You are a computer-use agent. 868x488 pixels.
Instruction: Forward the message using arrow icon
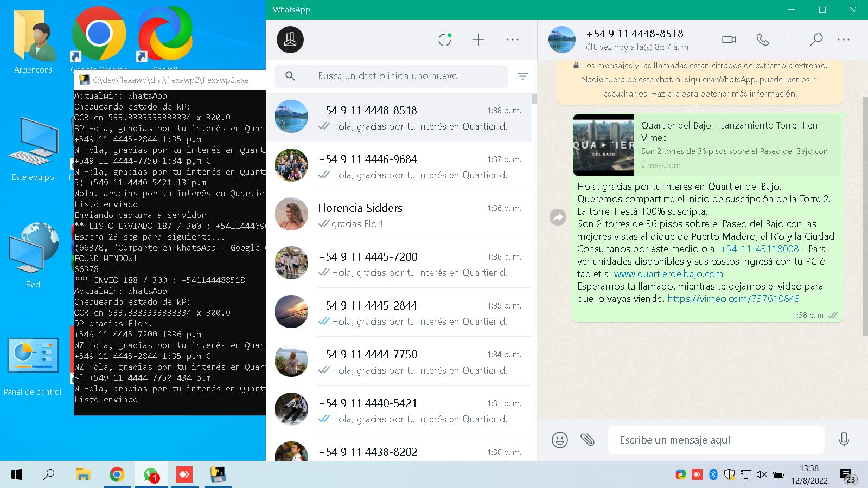tap(558, 217)
